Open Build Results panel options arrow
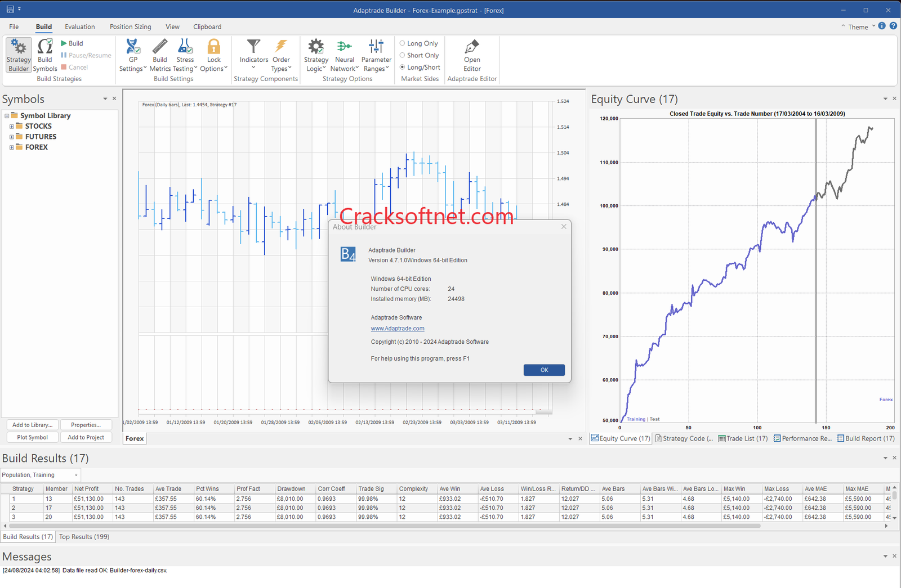This screenshot has height=588, width=901. point(885,458)
